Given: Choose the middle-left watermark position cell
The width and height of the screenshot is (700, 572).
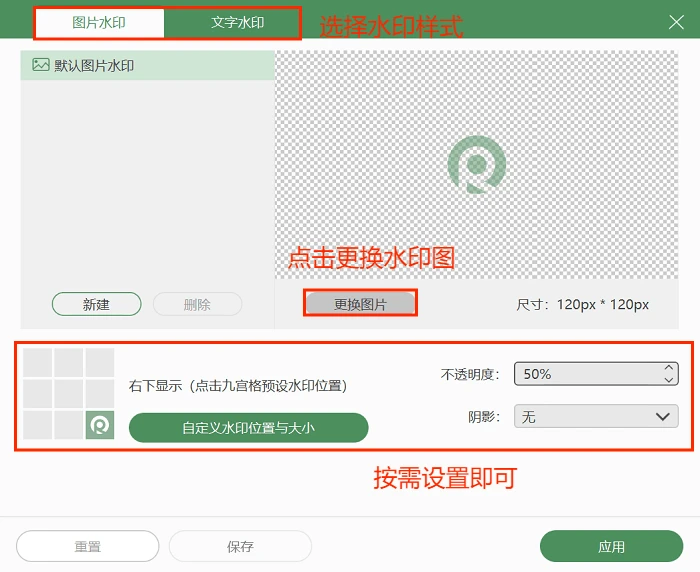Looking at the screenshot, I should (x=38, y=393).
